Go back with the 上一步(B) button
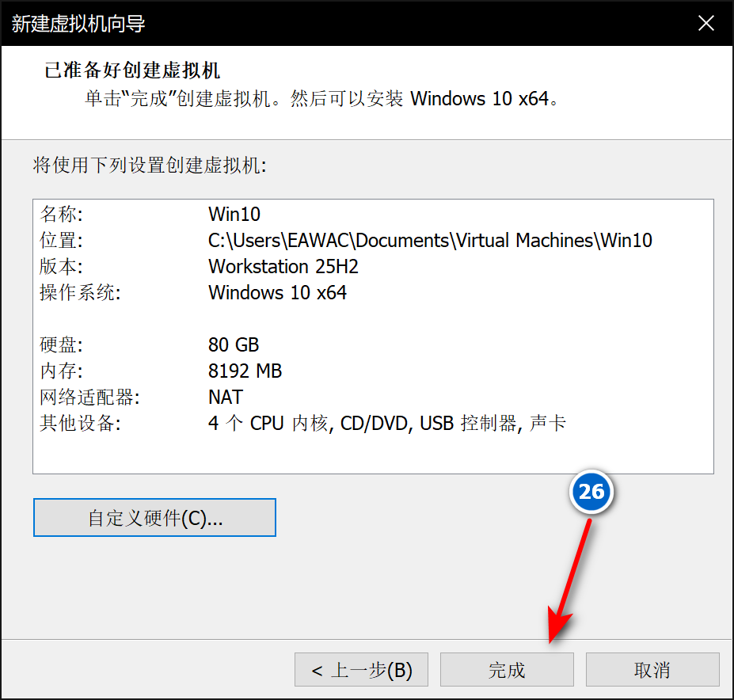This screenshot has width=734, height=700. pyautogui.click(x=361, y=670)
